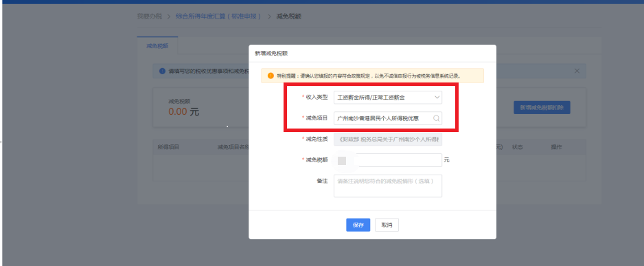Click the 取消 button
Screen dimensions: 644x266
pos(387,225)
